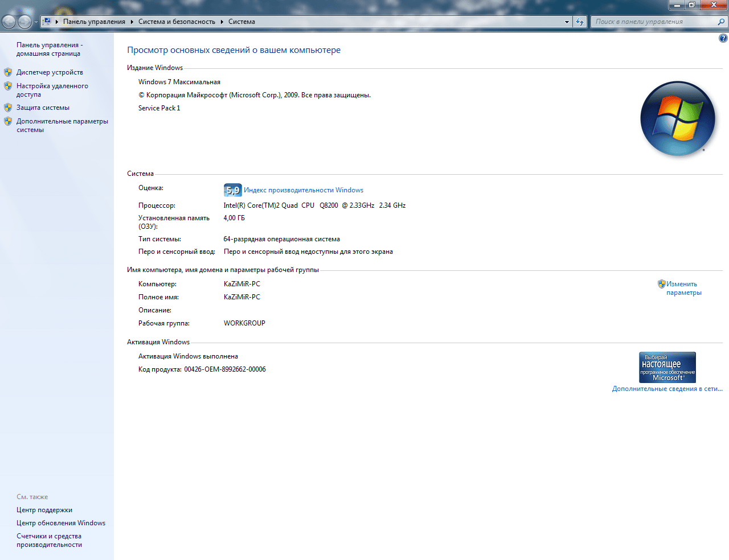Restore down the System window

click(x=691, y=5)
